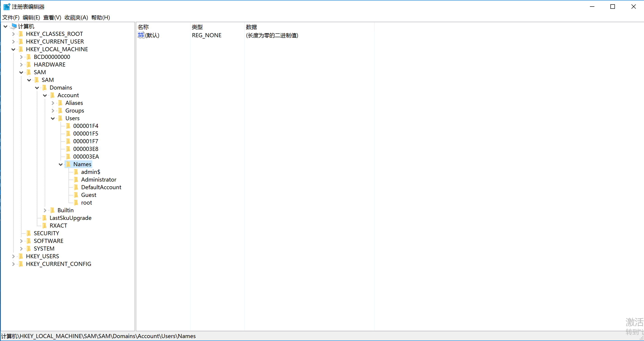Click the admin$ folder icon
The width and height of the screenshot is (644, 341).
76,172
